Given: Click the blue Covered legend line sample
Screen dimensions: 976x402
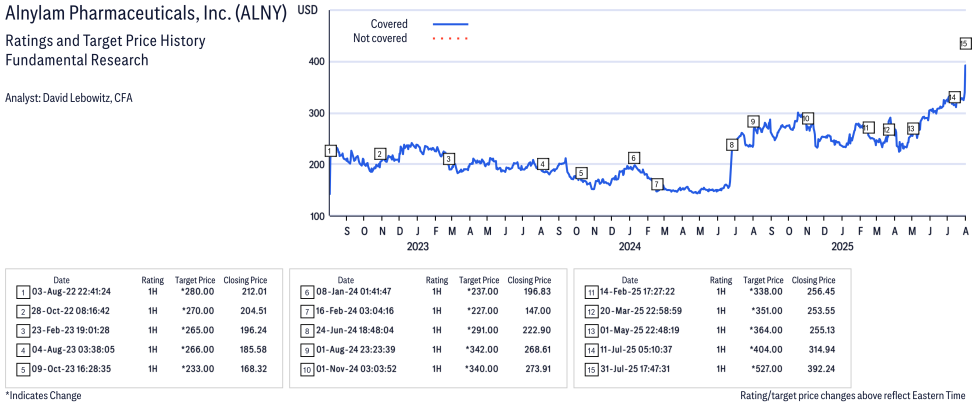Looking at the screenshot, I should 450,24.
